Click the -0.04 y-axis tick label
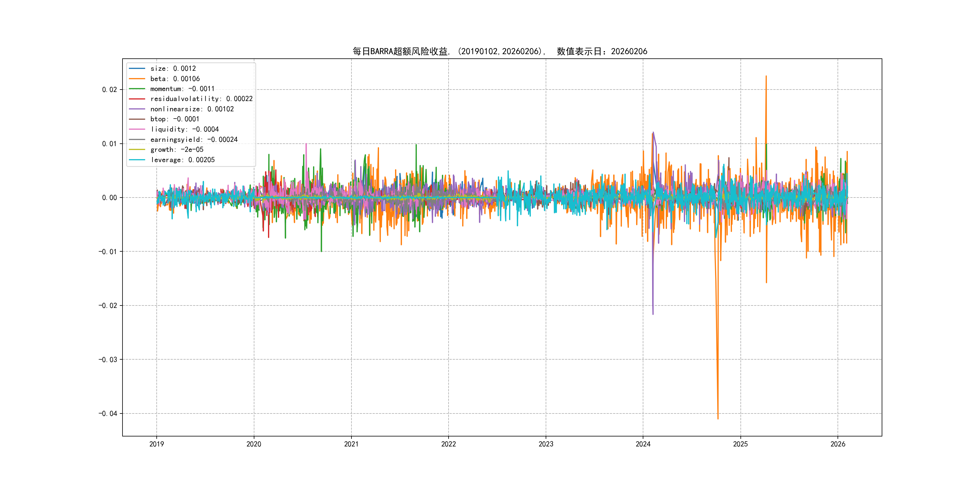This screenshot has height=490, width=980. pyautogui.click(x=108, y=413)
